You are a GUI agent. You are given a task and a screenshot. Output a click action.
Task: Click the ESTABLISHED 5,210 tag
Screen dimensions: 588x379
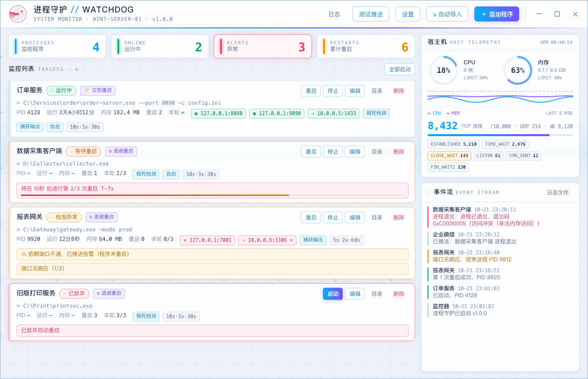(x=453, y=144)
